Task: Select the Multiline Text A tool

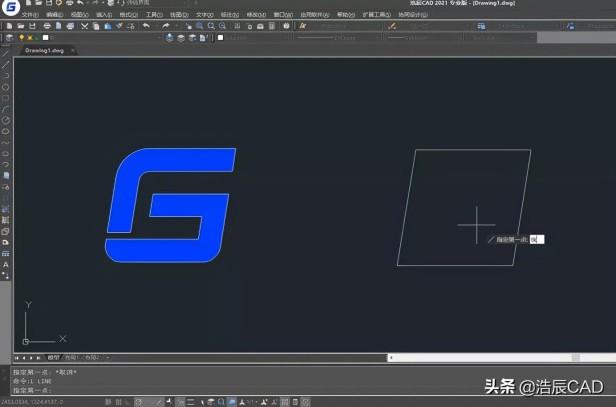Action: point(6,265)
